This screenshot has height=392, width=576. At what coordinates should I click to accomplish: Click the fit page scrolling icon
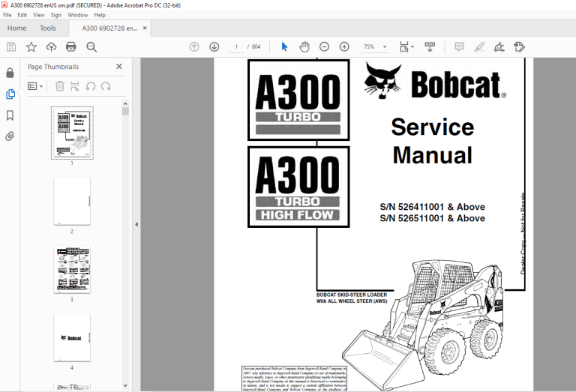(x=404, y=47)
